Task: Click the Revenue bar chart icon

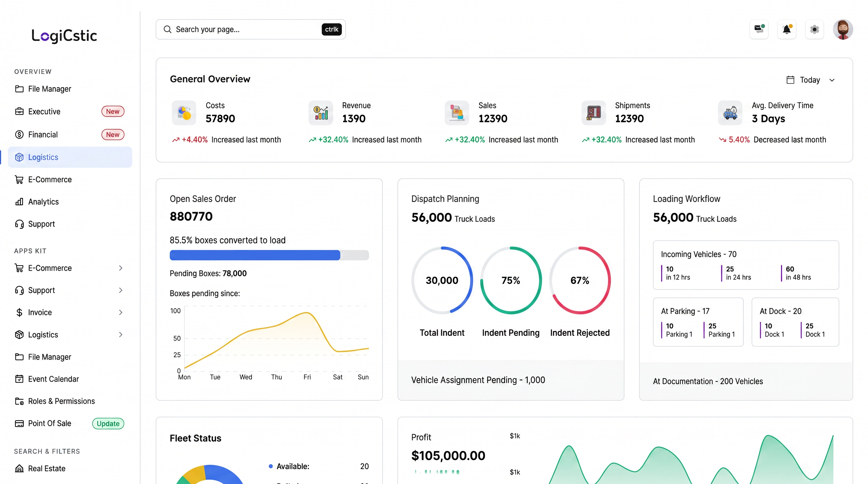Action: pyautogui.click(x=321, y=113)
